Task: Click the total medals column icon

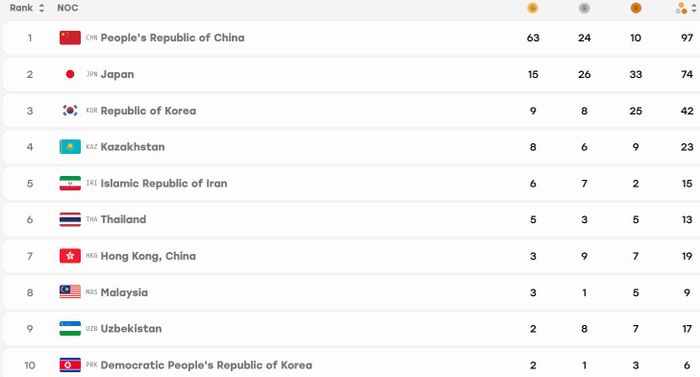Action: tap(681, 8)
